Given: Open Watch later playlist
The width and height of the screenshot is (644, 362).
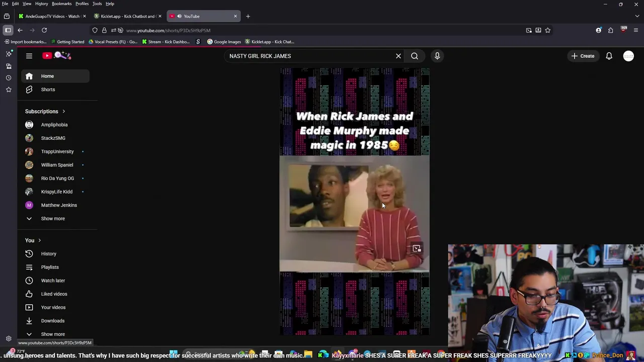Looking at the screenshot, I should [x=55, y=281].
